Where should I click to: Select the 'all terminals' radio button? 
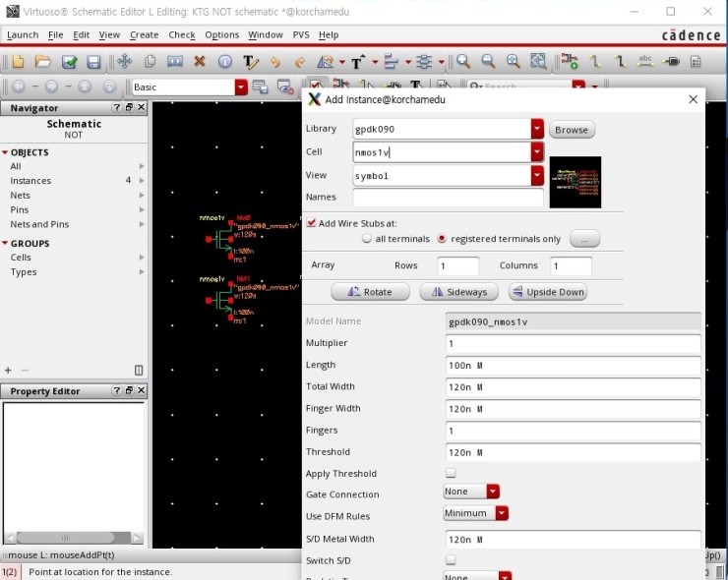tap(367, 239)
